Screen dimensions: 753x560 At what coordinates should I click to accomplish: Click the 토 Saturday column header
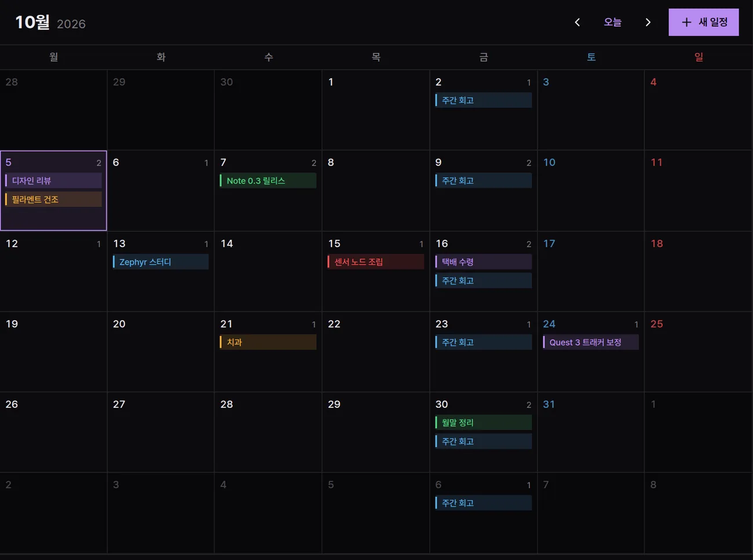pyautogui.click(x=591, y=57)
